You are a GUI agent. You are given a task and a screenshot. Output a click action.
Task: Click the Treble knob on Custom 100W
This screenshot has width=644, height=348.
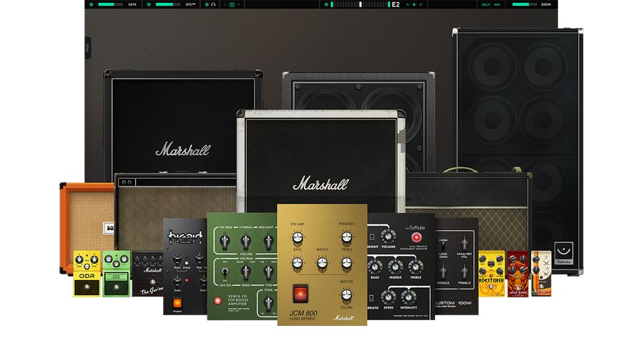(464, 272)
